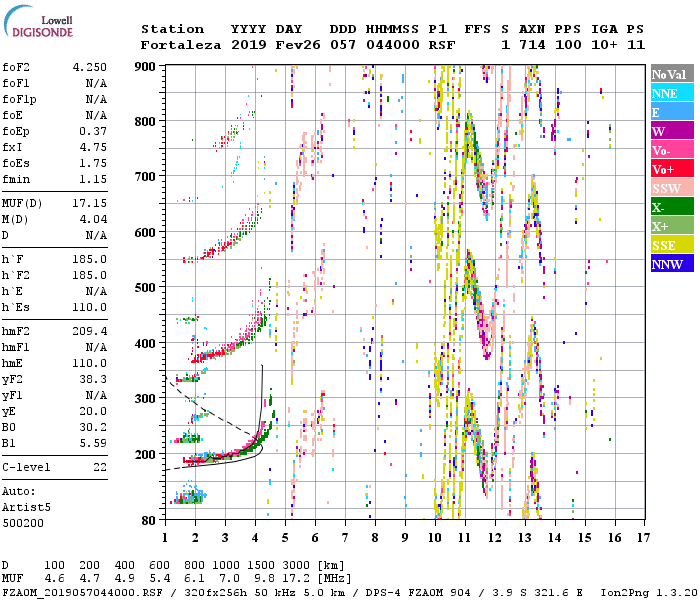Select the 'No Val' gray legend swatch

[x=672, y=74]
